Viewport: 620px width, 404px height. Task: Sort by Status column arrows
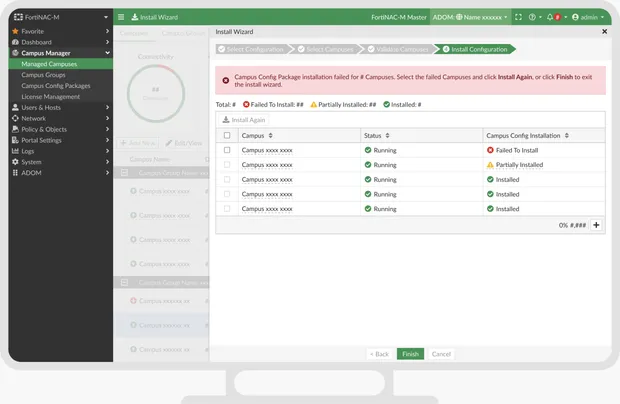(387, 135)
